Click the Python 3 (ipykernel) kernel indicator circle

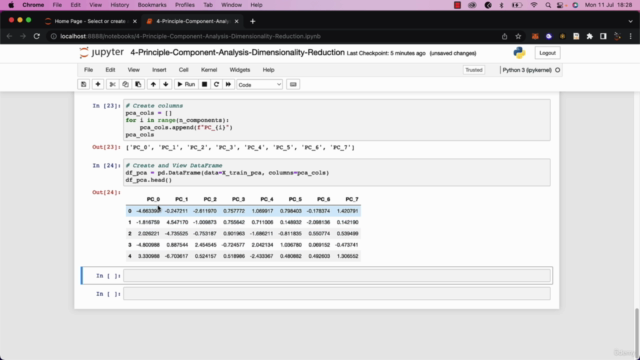click(x=557, y=70)
